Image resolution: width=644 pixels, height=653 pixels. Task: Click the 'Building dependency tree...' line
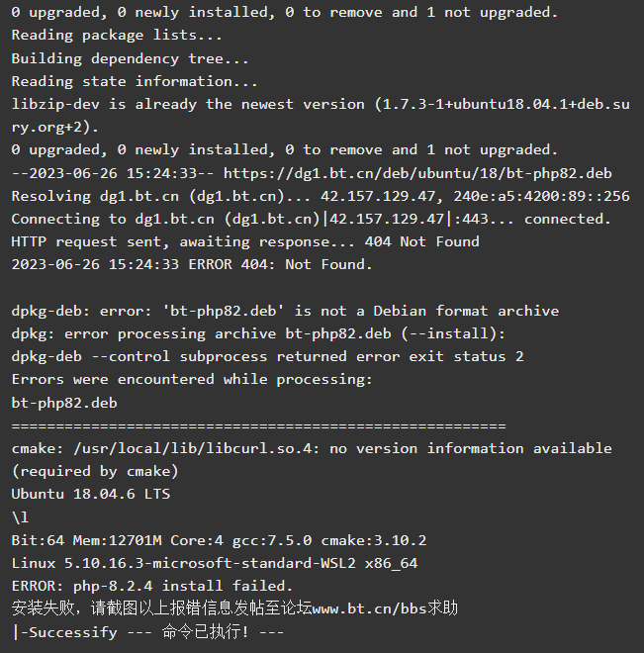(x=130, y=58)
